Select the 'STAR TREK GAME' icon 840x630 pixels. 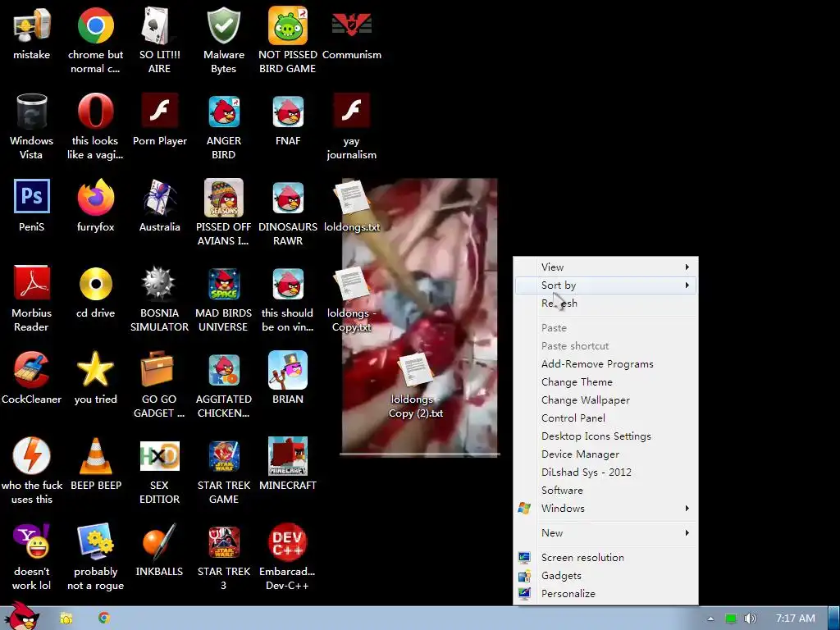click(223, 456)
